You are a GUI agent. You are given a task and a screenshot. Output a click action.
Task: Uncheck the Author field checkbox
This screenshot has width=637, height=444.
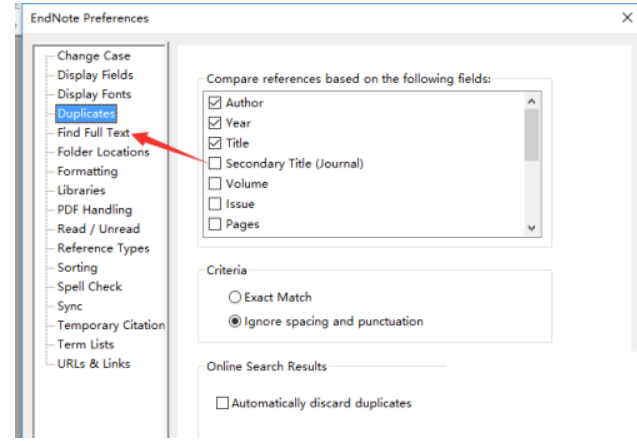click(x=215, y=103)
